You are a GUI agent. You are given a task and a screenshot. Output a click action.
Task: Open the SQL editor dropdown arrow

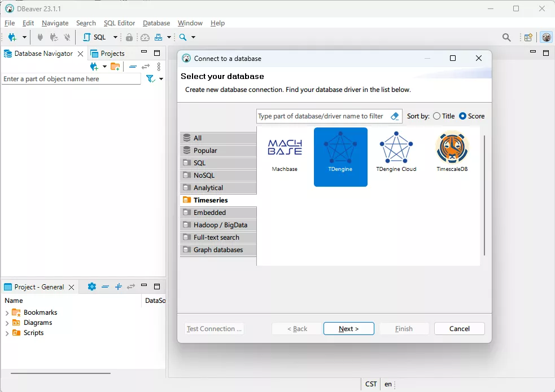[115, 37]
